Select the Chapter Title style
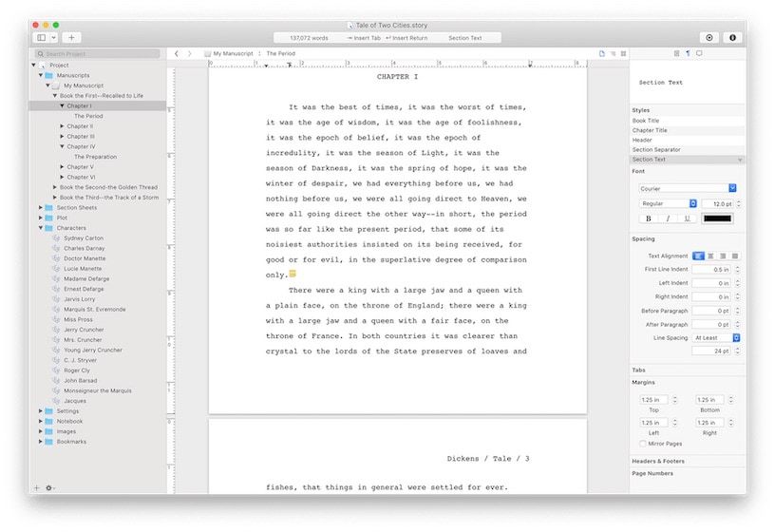Image resolution: width=775 pixels, height=532 pixels. [x=650, y=130]
